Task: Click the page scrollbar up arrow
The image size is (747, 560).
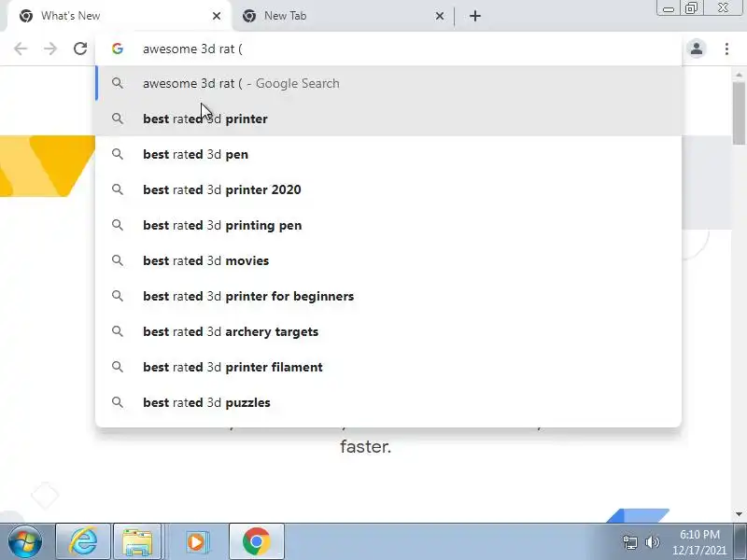Action: pos(739,75)
